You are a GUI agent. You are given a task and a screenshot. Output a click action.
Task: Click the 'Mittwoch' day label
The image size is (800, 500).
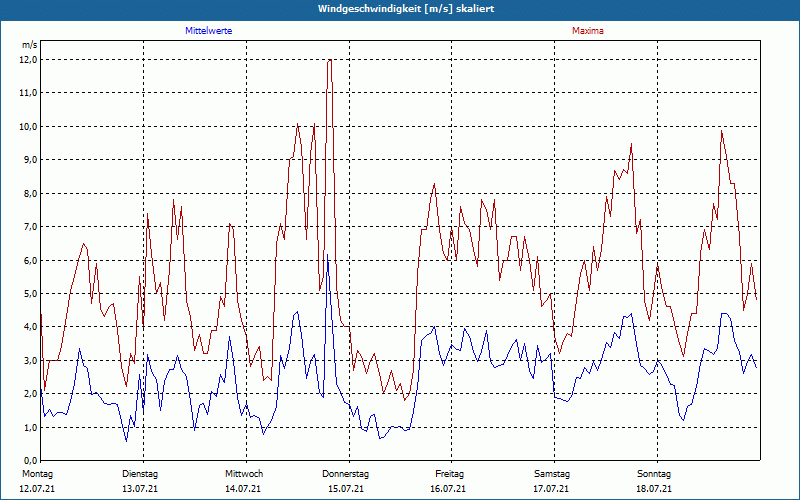pyautogui.click(x=244, y=474)
